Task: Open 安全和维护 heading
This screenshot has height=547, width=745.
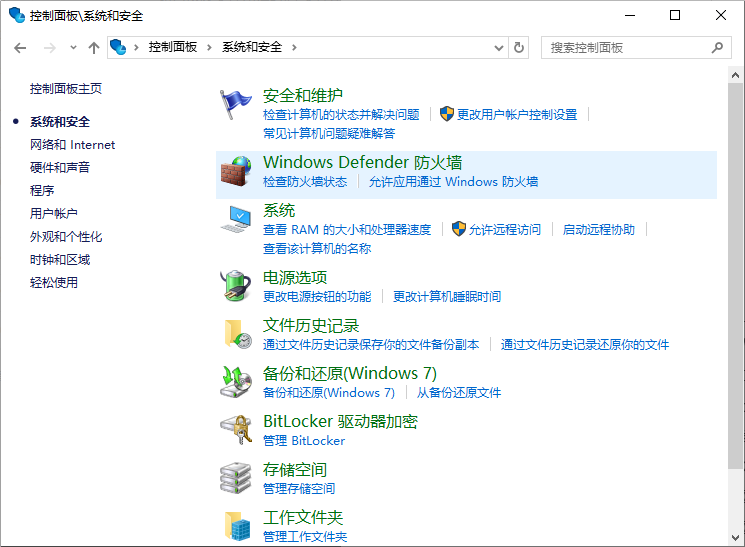Action: coord(303,96)
